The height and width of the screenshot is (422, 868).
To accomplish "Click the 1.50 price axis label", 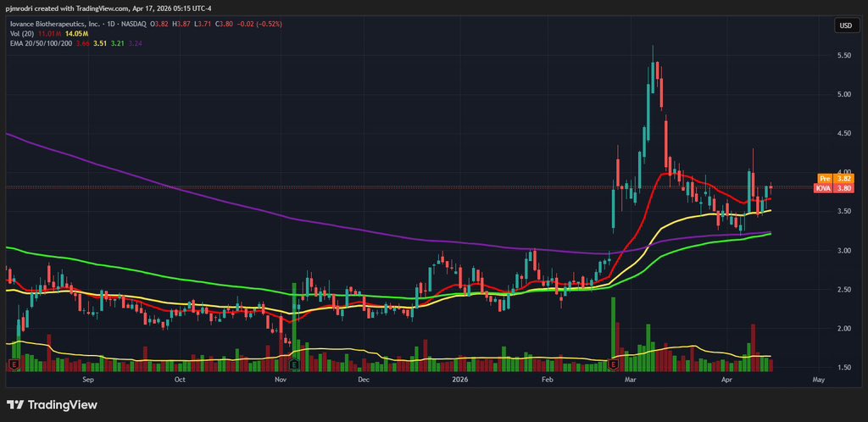I will tap(844, 368).
